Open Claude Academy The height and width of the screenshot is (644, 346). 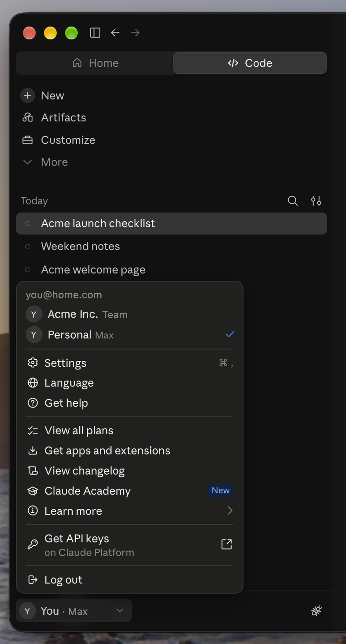(x=130, y=491)
